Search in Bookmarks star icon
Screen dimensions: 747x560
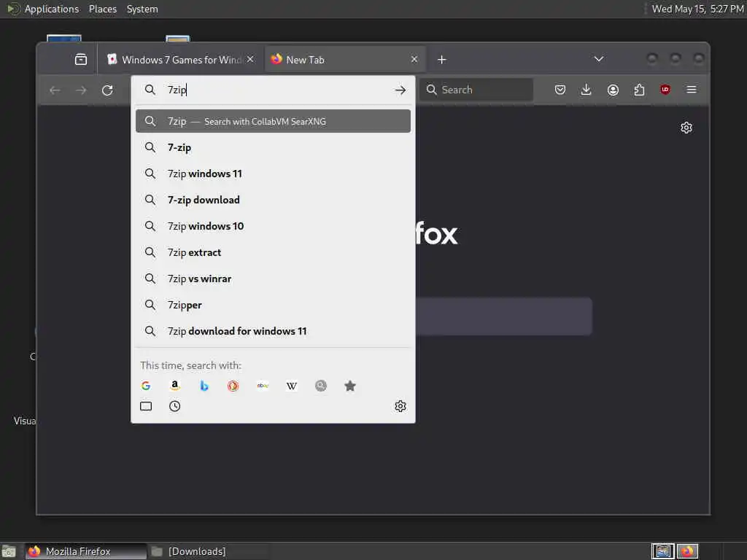350,386
